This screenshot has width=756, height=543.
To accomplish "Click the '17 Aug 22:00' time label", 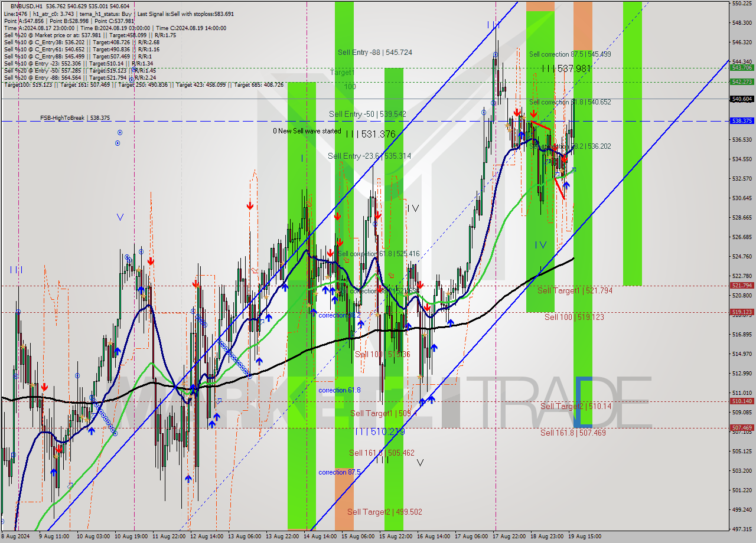I will click(x=508, y=537).
